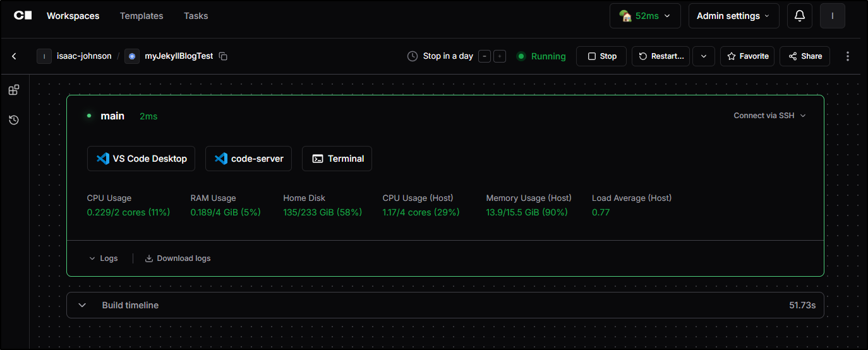Screen dimensions: 868x350
Task: Open the notifications bell
Action: click(799, 16)
